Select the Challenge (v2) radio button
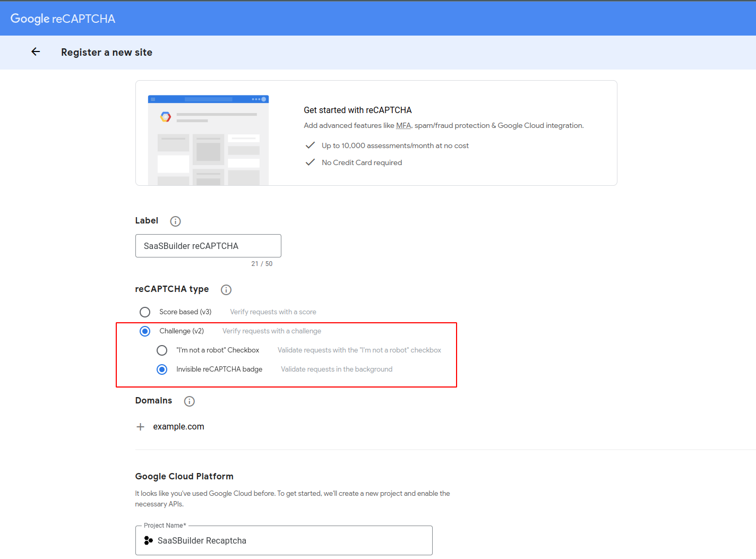 tap(145, 331)
